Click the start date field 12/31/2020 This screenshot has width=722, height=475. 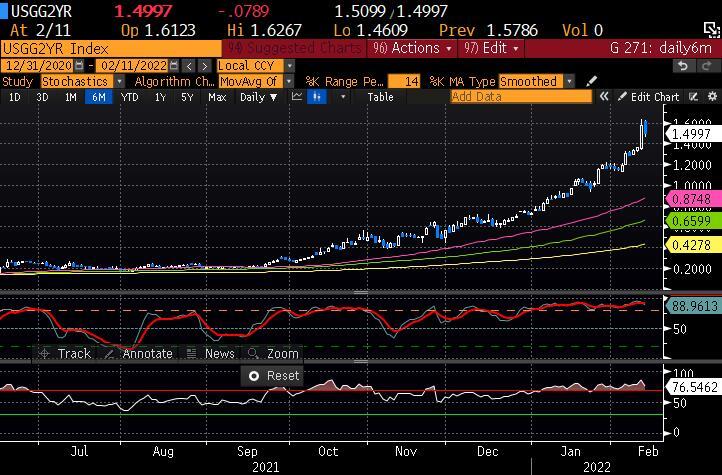point(38,65)
